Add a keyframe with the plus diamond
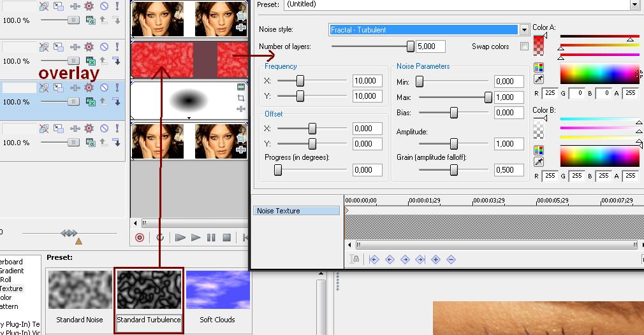This screenshot has height=335, width=644. (x=435, y=259)
